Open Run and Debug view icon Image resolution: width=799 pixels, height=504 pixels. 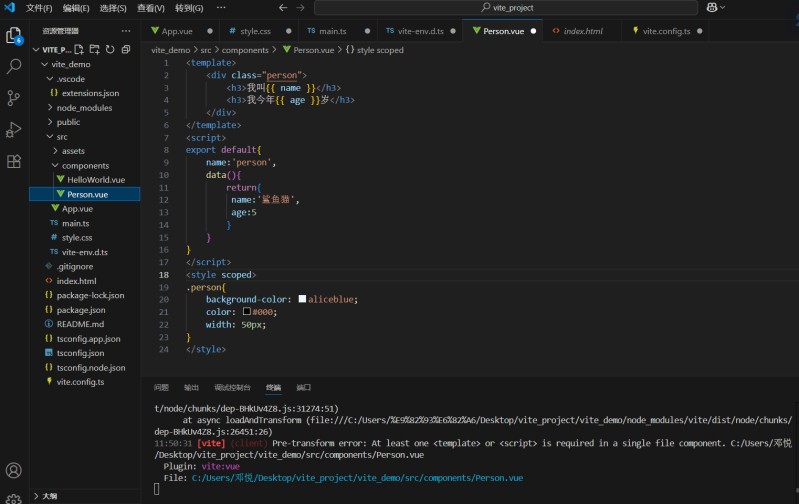pos(14,130)
